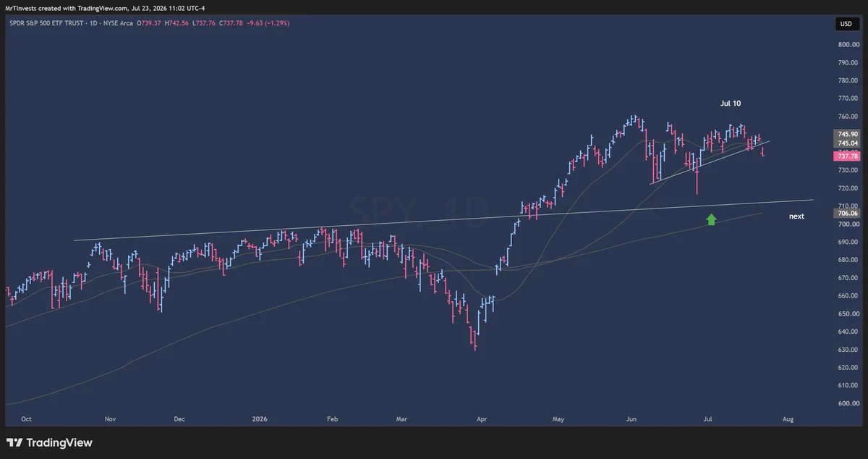Open the USD currency selector

[x=846, y=24]
